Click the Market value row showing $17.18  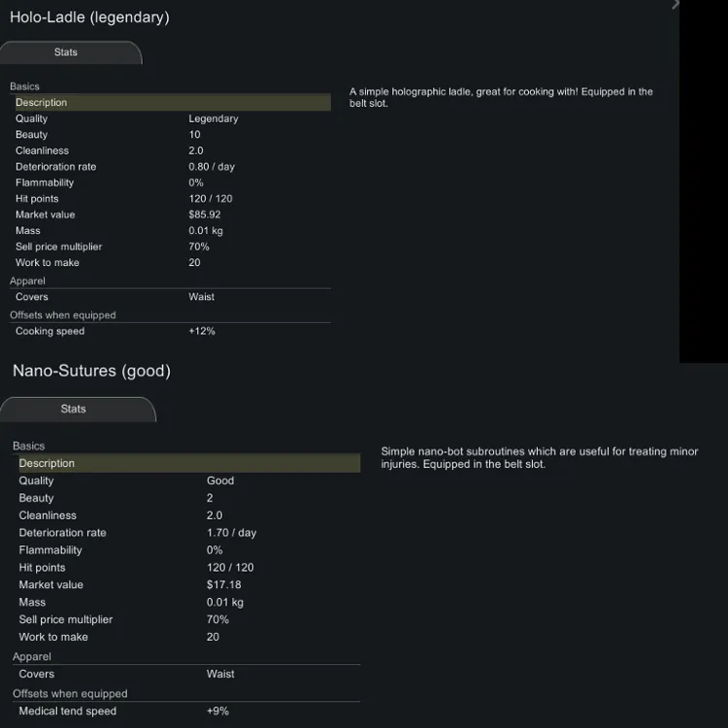point(187,585)
